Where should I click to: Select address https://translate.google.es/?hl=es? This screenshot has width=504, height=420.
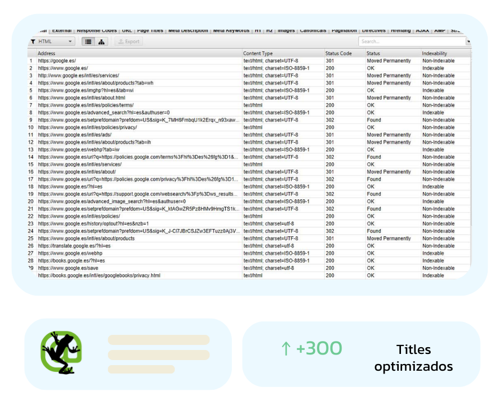click(x=74, y=246)
